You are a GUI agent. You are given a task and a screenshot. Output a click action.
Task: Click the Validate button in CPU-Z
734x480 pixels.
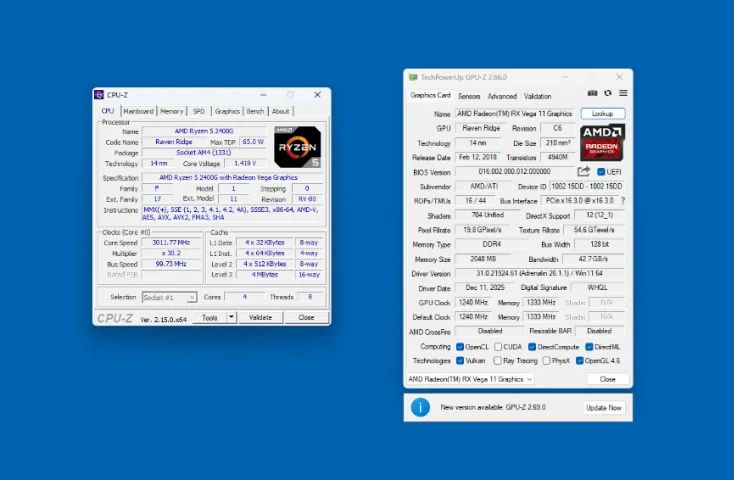coord(260,317)
